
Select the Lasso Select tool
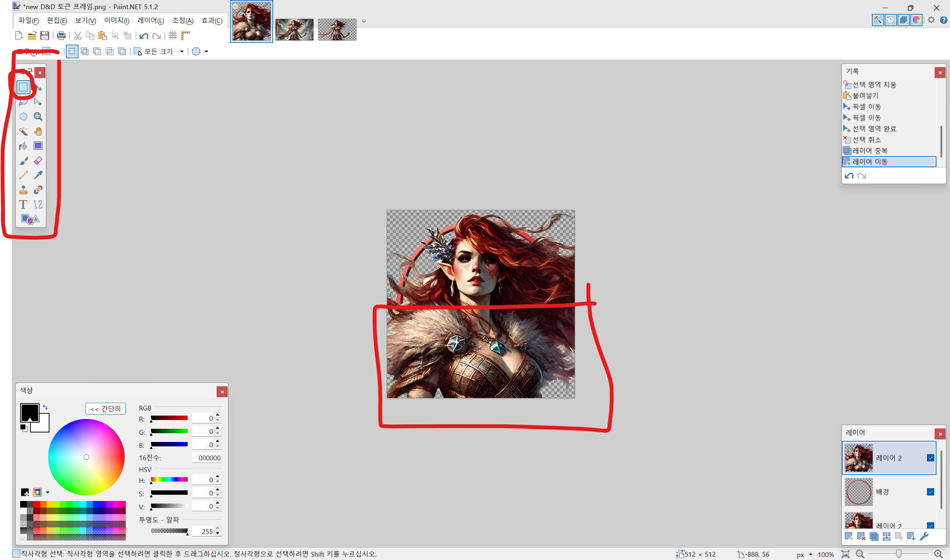[x=23, y=102]
